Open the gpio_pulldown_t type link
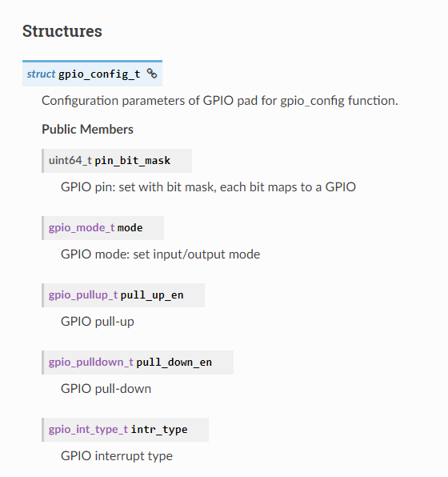 (x=91, y=363)
